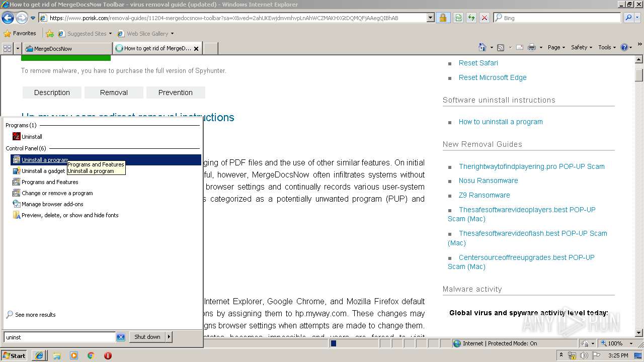The width and height of the screenshot is (644, 362).
Task: Open a new blank tab
Action: click(210, 49)
